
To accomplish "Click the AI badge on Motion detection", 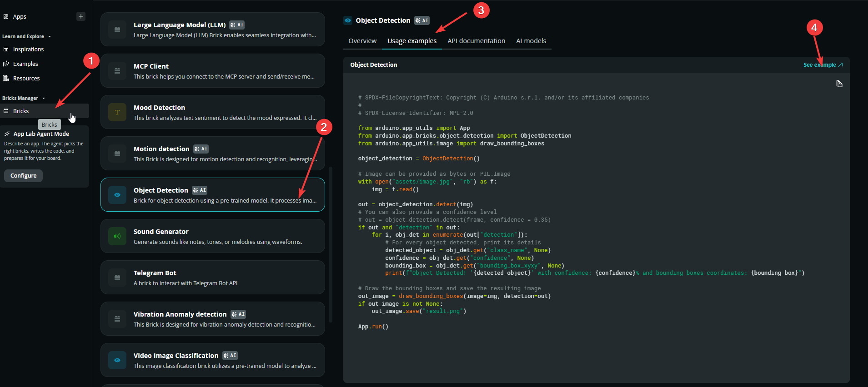I will [x=201, y=149].
